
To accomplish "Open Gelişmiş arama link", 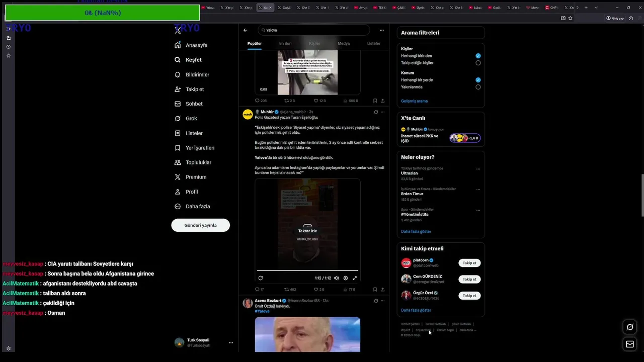I will point(414,101).
